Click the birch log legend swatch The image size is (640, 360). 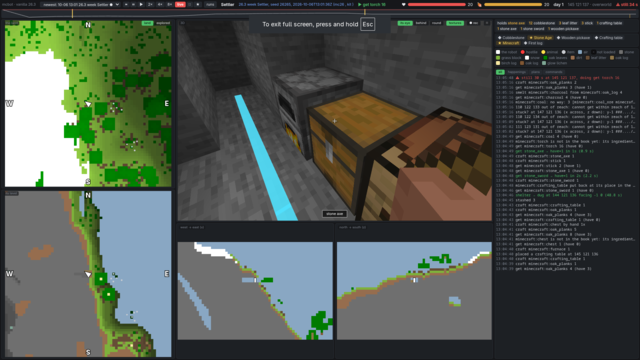(x=498, y=63)
